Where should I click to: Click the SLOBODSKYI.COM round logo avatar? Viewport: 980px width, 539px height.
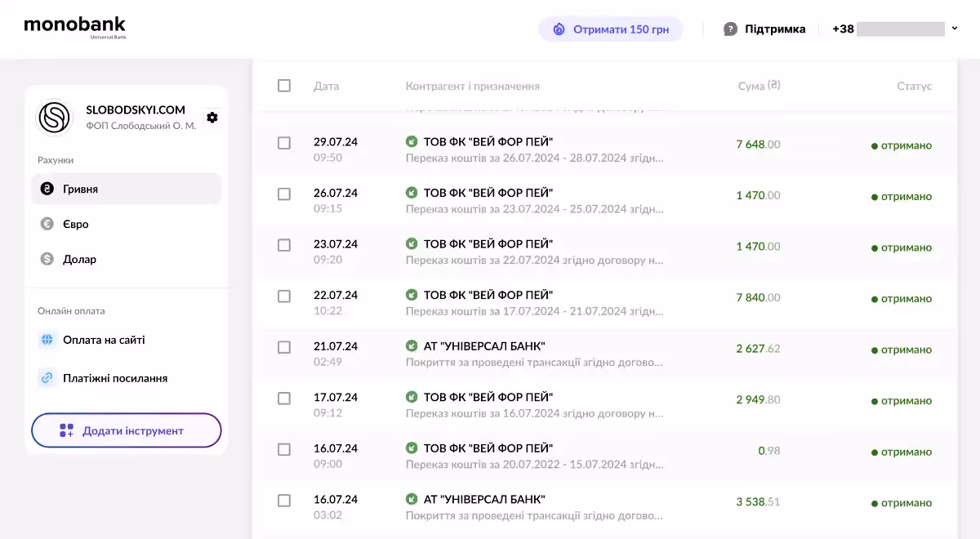(x=56, y=118)
